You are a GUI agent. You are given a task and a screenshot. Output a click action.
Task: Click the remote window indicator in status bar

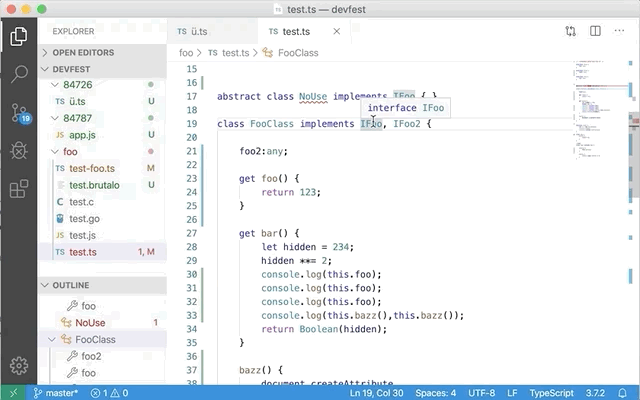(13, 393)
